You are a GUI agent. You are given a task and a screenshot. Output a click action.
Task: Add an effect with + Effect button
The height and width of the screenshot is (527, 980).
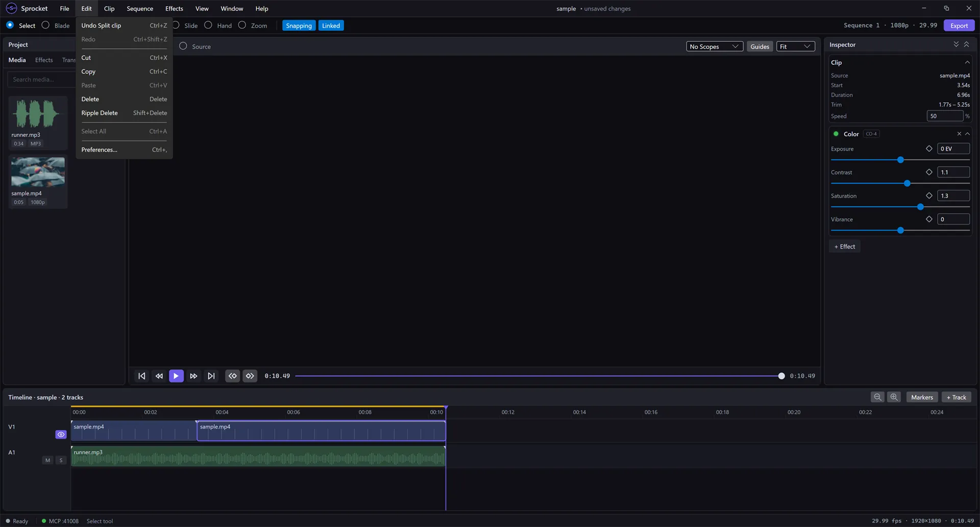coord(845,247)
